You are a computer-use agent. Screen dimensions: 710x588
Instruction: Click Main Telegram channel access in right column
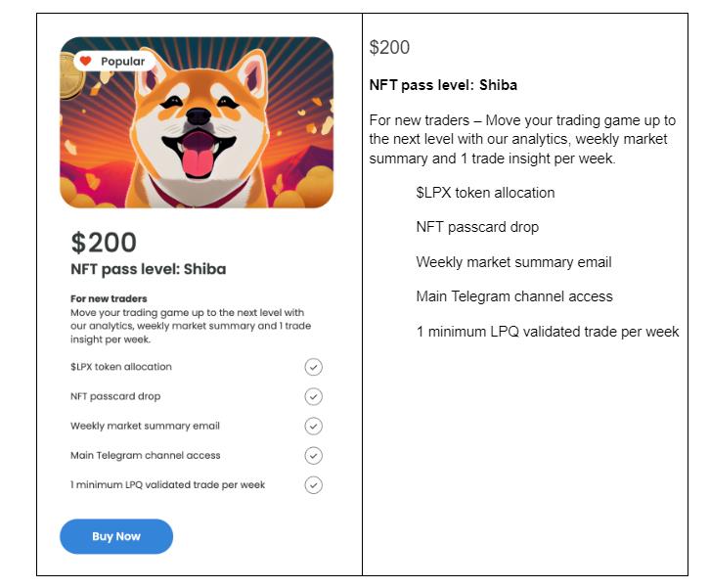(x=514, y=296)
